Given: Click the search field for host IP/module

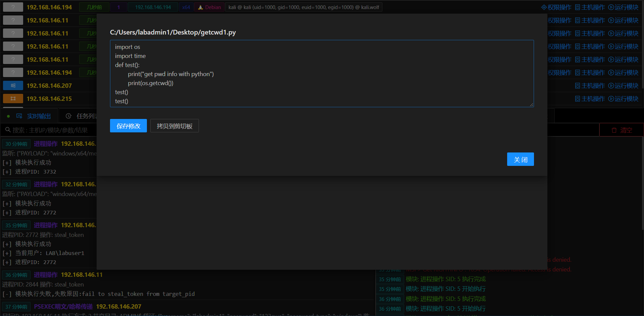Looking at the screenshot, I should click(50, 130).
